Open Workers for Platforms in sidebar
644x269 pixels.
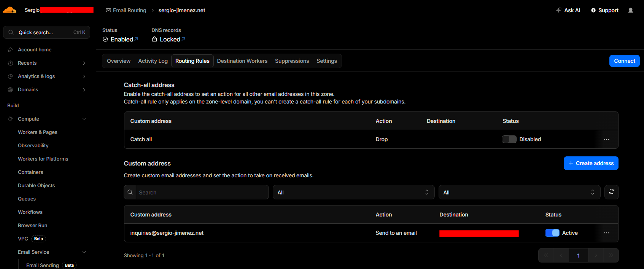click(x=43, y=159)
